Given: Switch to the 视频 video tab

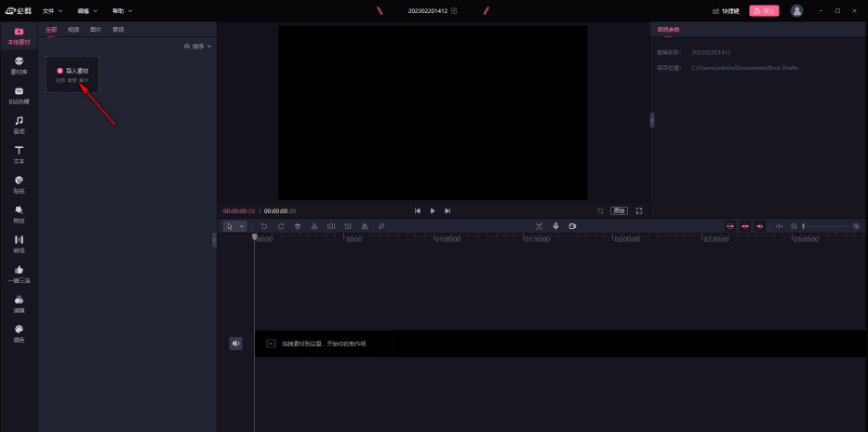Looking at the screenshot, I should 73,30.
